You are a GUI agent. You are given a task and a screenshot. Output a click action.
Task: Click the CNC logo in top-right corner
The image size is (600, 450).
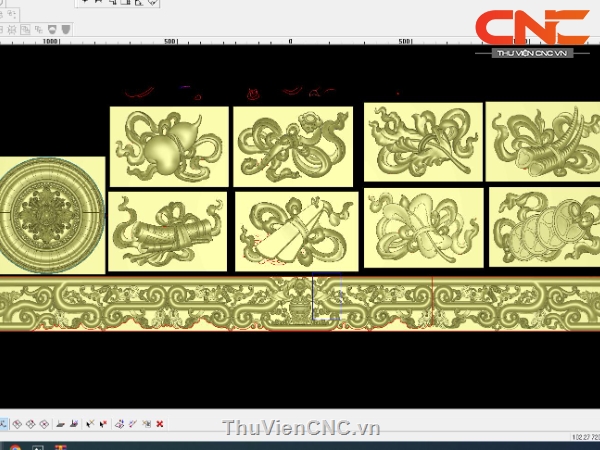tap(531, 27)
